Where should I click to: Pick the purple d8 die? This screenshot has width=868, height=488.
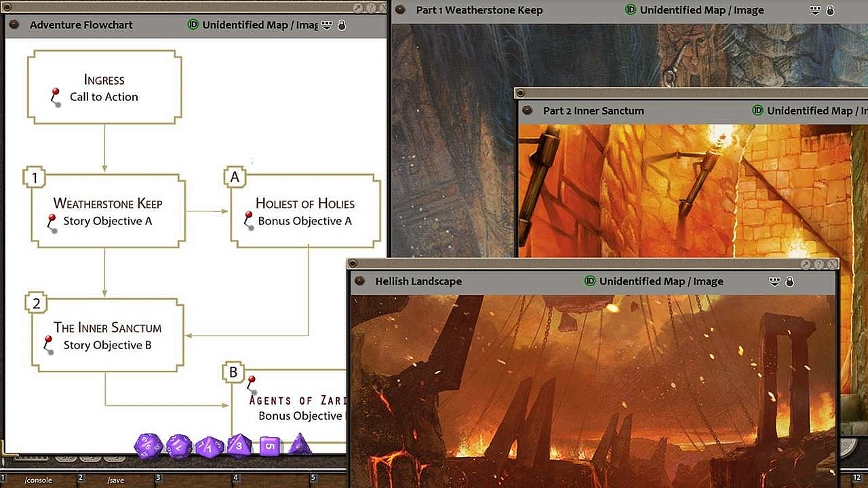[x=239, y=446]
